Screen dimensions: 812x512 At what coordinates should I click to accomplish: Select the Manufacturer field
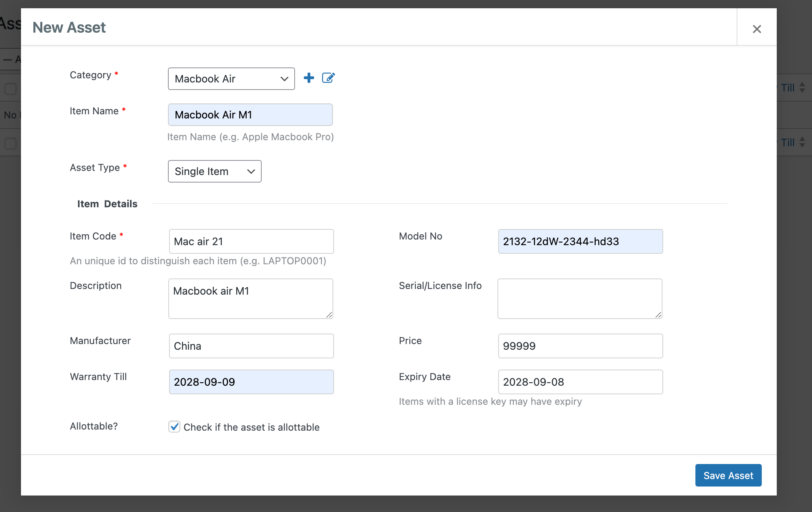point(251,346)
